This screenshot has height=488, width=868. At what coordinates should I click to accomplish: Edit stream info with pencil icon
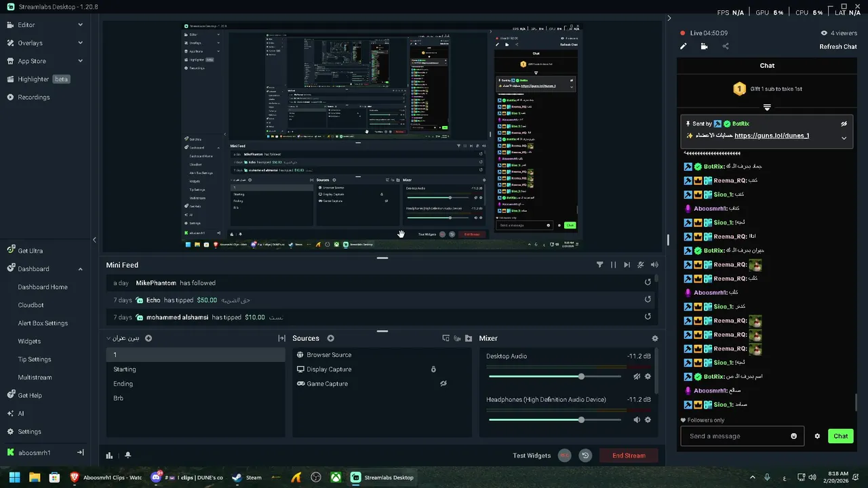(x=684, y=47)
